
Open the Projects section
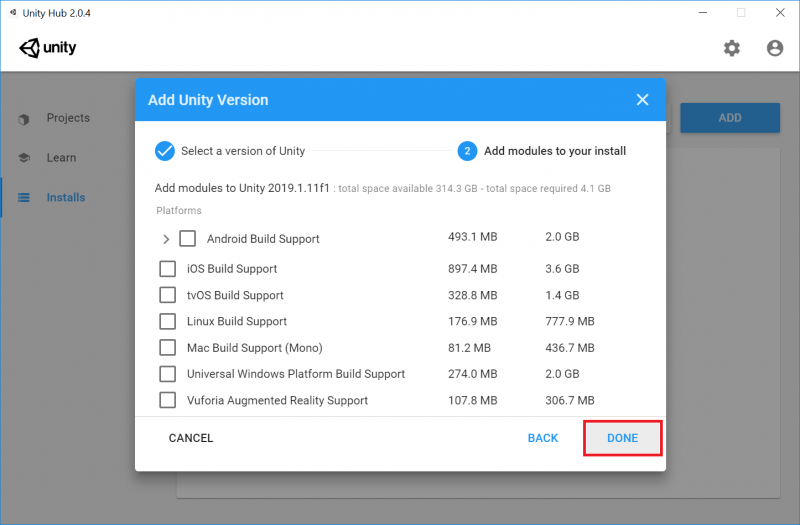click(68, 118)
